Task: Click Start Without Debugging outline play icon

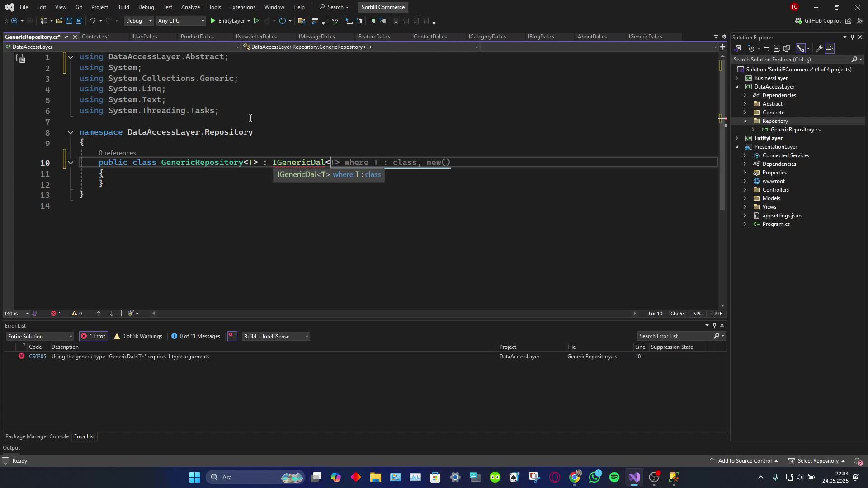Action: tap(256, 21)
